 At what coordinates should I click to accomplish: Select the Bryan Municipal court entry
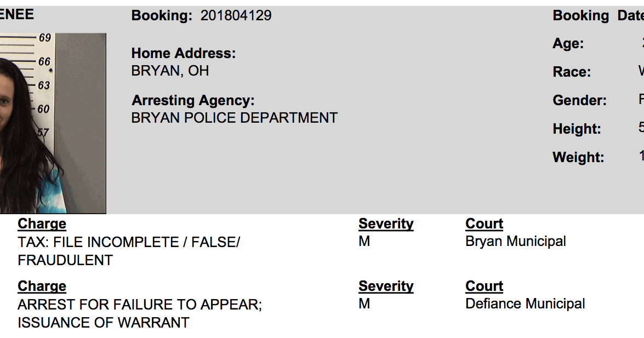coord(515,242)
